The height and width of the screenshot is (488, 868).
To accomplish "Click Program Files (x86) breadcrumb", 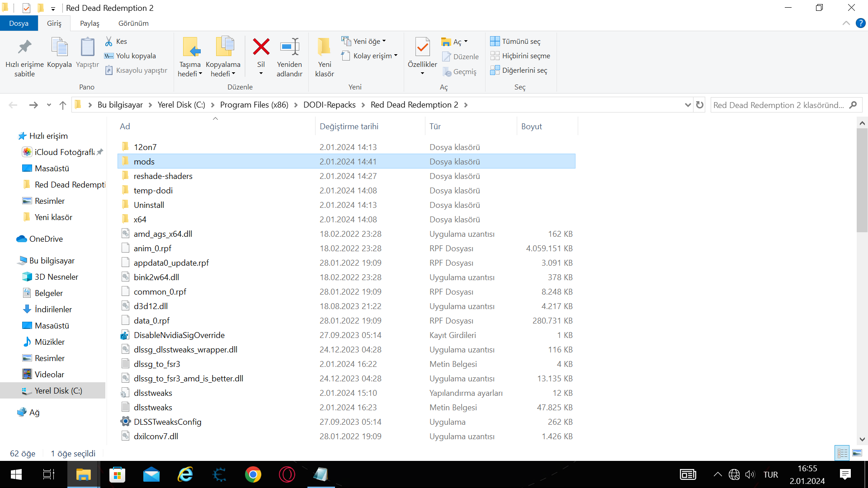I will pyautogui.click(x=254, y=105).
